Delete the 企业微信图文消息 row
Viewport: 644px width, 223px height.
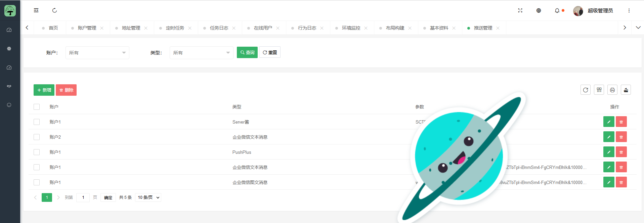pos(621,182)
